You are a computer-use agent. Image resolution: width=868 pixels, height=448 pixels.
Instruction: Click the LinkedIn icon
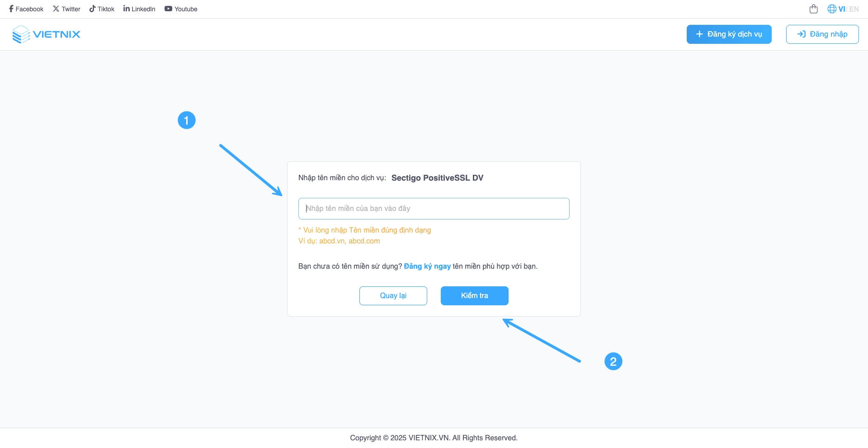click(127, 9)
